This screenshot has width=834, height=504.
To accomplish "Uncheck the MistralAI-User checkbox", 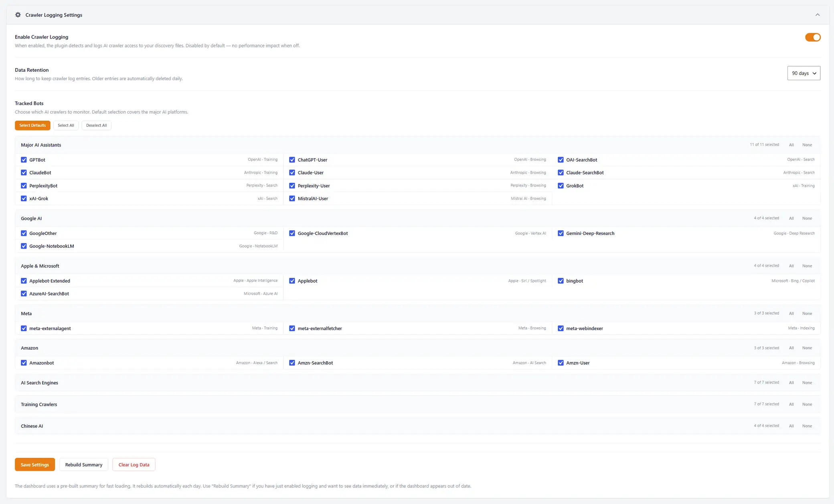I will [292, 198].
